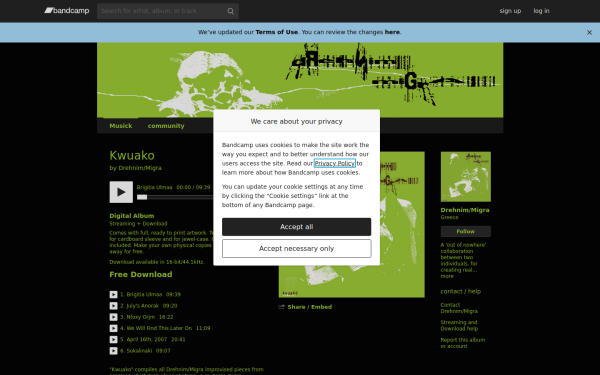Open the We Will Find This Later On title
This screenshot has height=375, width=600.
(x=159, y=328)
